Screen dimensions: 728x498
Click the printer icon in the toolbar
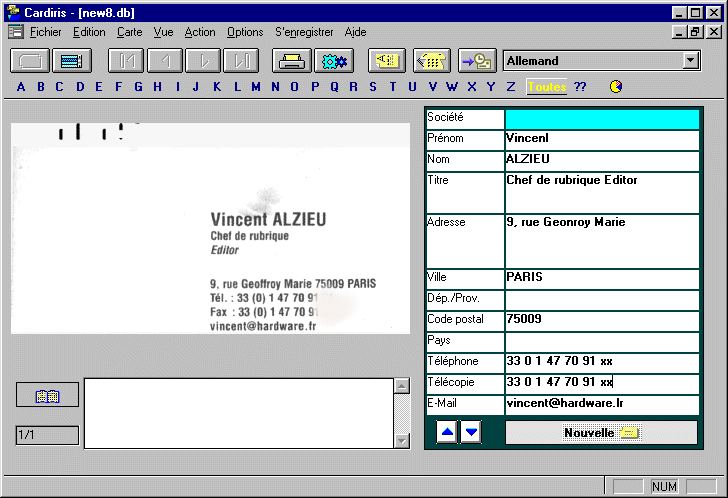(292, 61)
